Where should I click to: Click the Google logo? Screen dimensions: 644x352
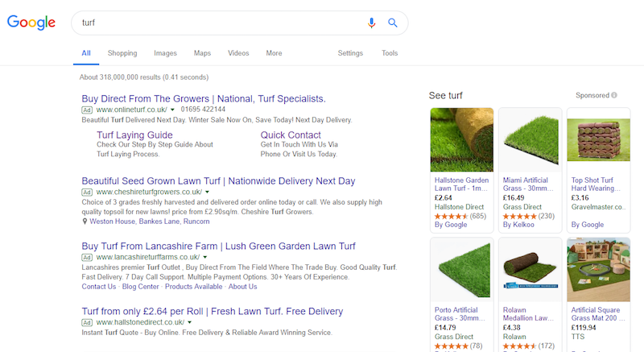tap(31, 23)
